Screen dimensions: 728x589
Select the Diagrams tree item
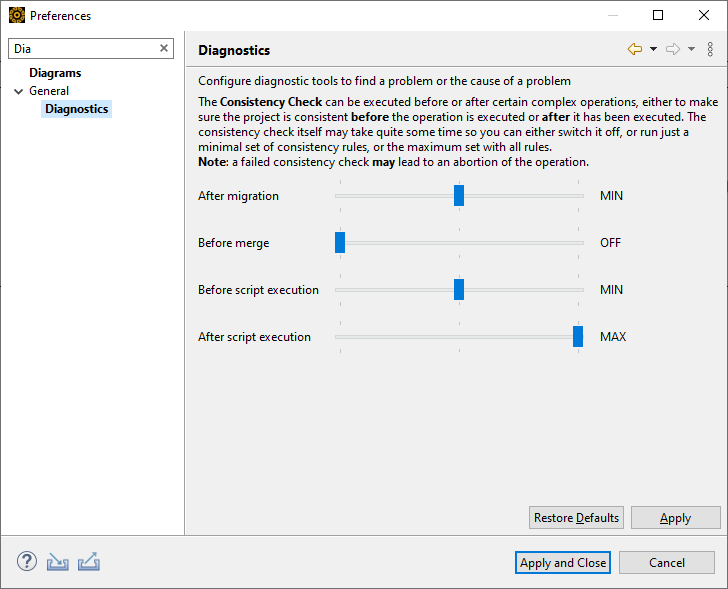click(x=55, y=73)
